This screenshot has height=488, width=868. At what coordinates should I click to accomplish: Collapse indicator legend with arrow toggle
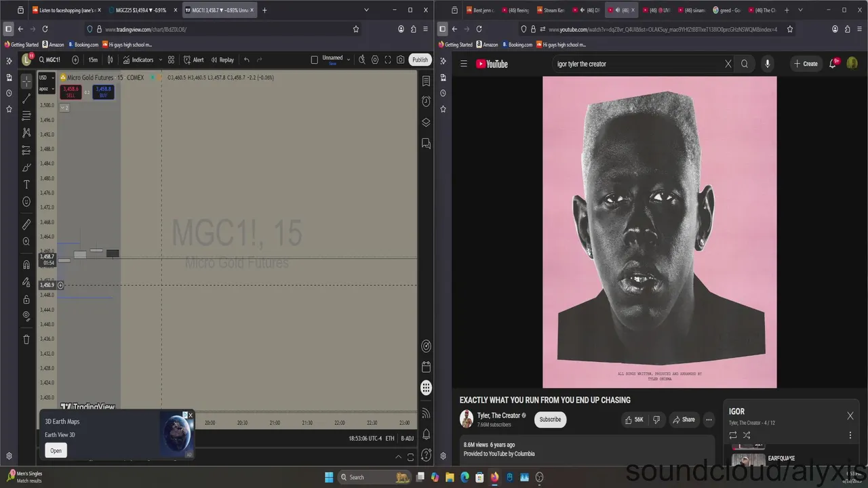tap(64, 108)
